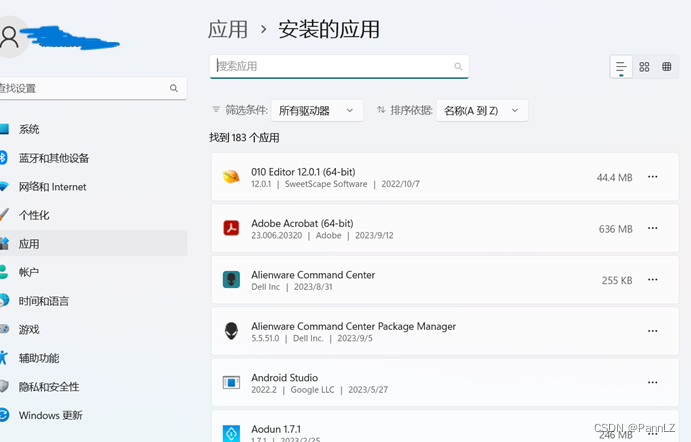Click the 找到 183 个应用 count text
Screen dimensions: 691x442
point(244,137)
